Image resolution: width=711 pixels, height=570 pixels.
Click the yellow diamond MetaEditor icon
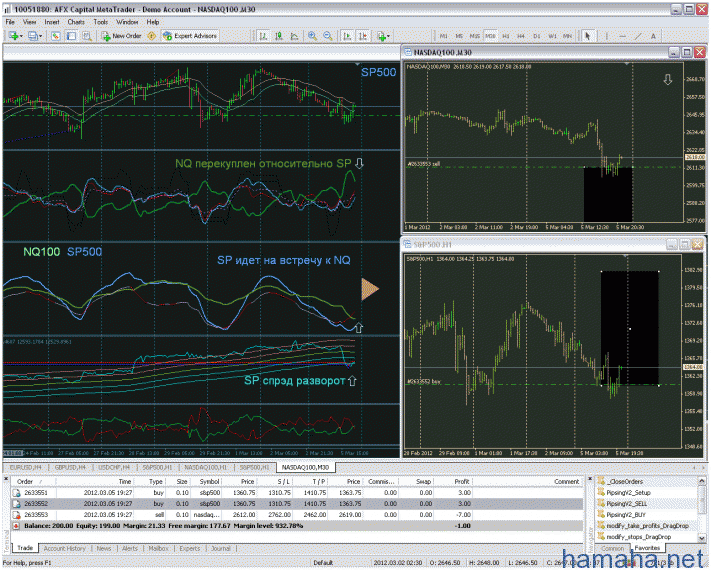pyautogui.click(x=152, y=36)
